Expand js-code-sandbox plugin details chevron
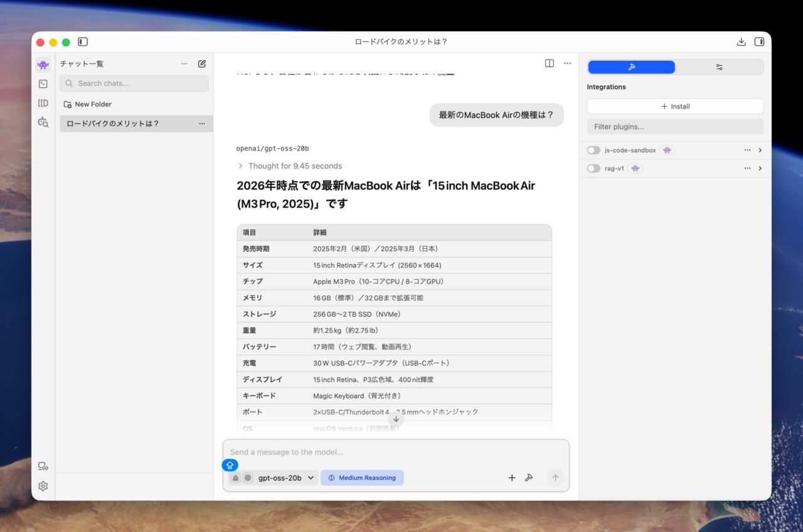This screenshot has height=532, width=803. point(760,151)
